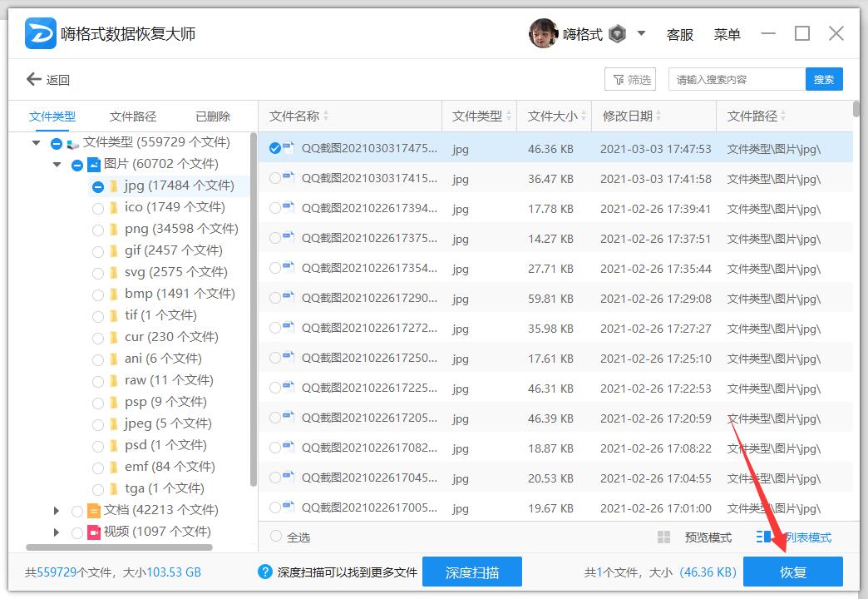Click image file icon for QQ截图2021022617354
868x599 pixels.
[289, 267]
